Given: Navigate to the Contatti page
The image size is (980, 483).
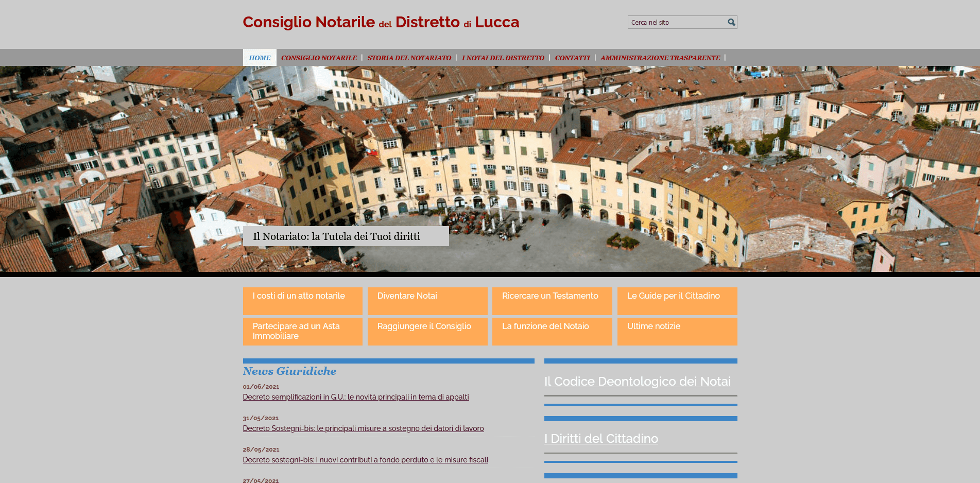Looking at the screenshot, I should click(572, 58).
